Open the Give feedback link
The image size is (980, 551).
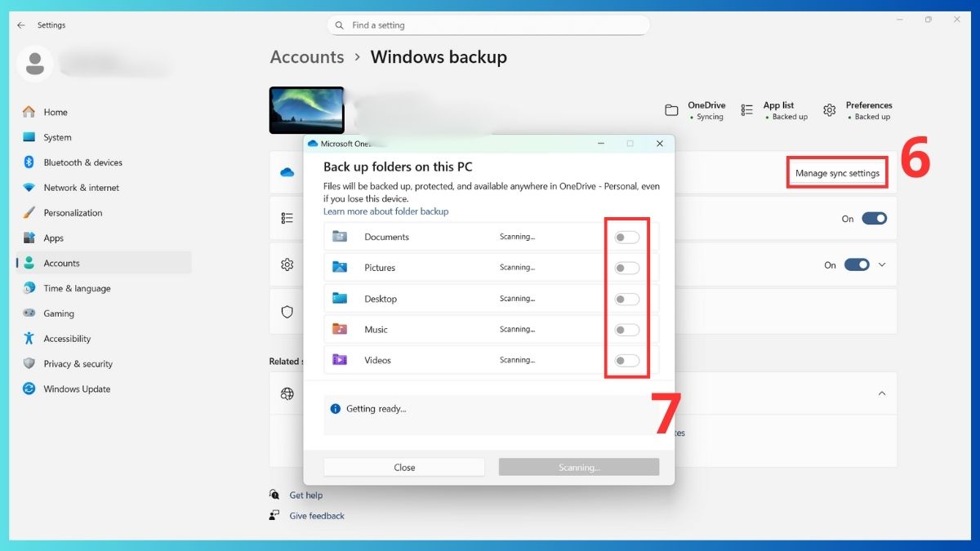click(x=317, y=516)
